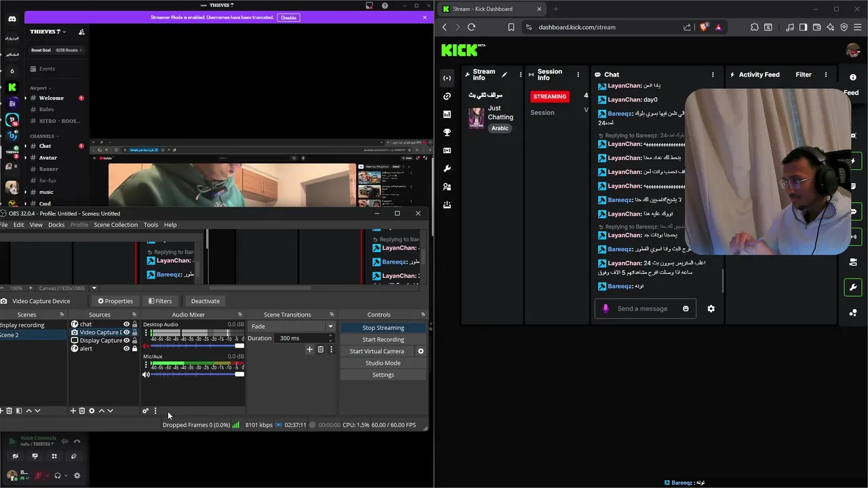Image resolution: width=868 pixels, height=488 pixels.
Task: Mute the Mic/Aux speaker icon
Action: click(146, 375)
